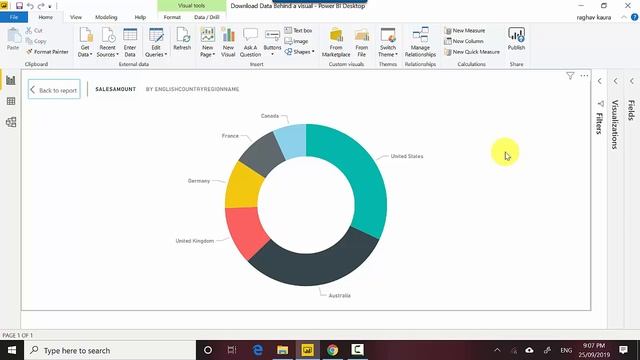The image size is (640, 360).
Task: Open Chrome from the taskbar
Action: click(332, 350)
